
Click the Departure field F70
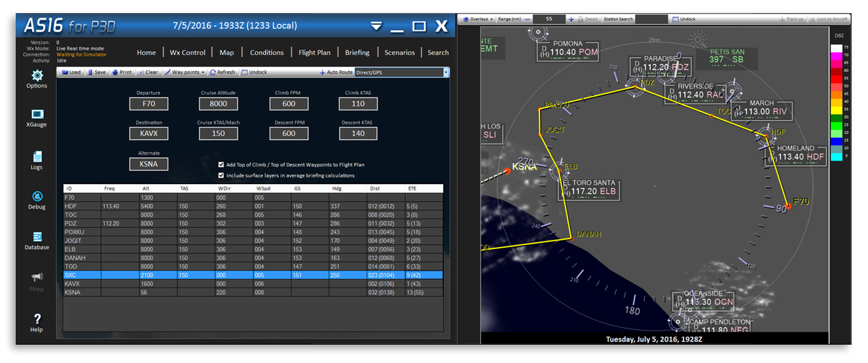(149, 104)
